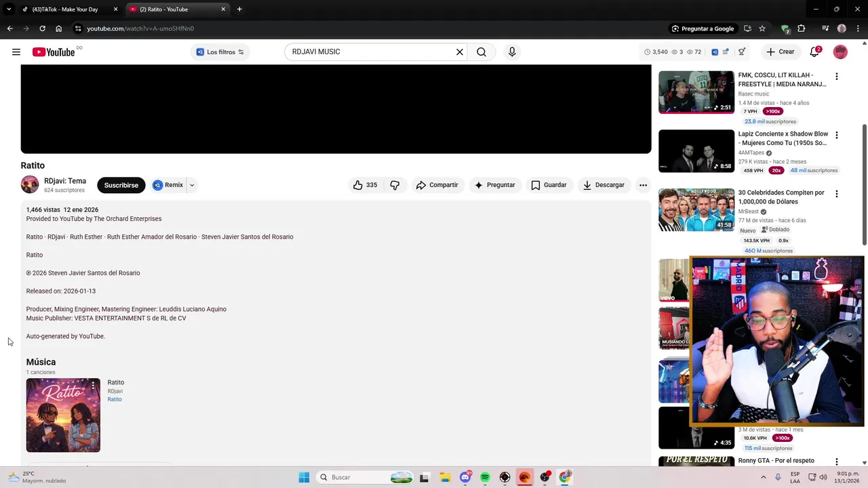This screenshot has width=868, height=488.
Task: Open the YouTube account avatar menu
Action: click(x=840, y=52)
